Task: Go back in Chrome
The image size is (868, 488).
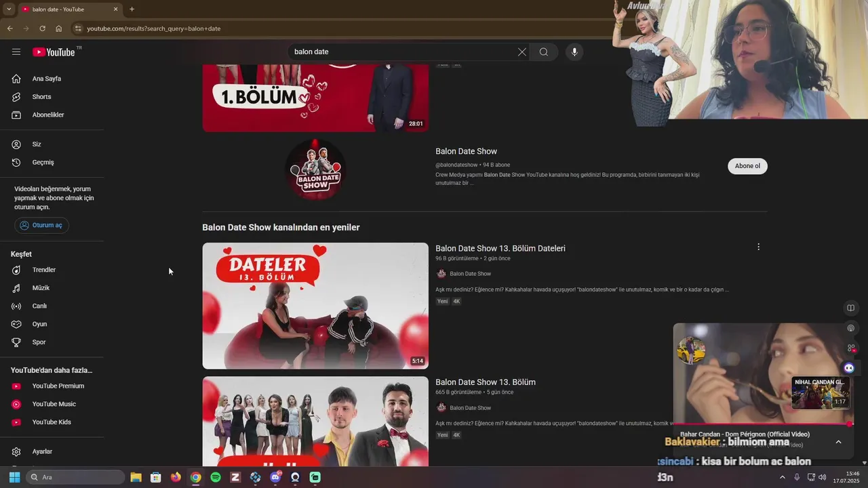Action: (9, 28)
